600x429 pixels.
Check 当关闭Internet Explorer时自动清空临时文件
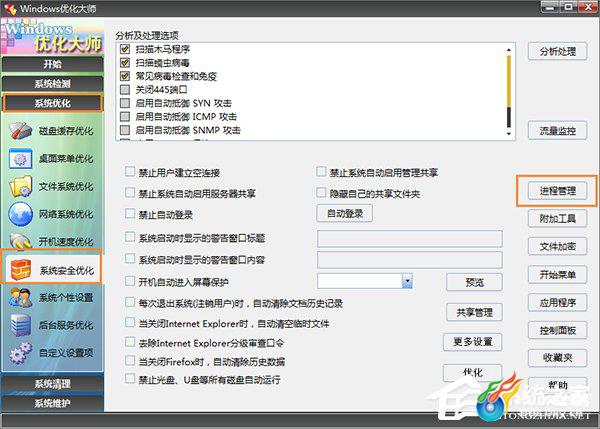point(130,323)
